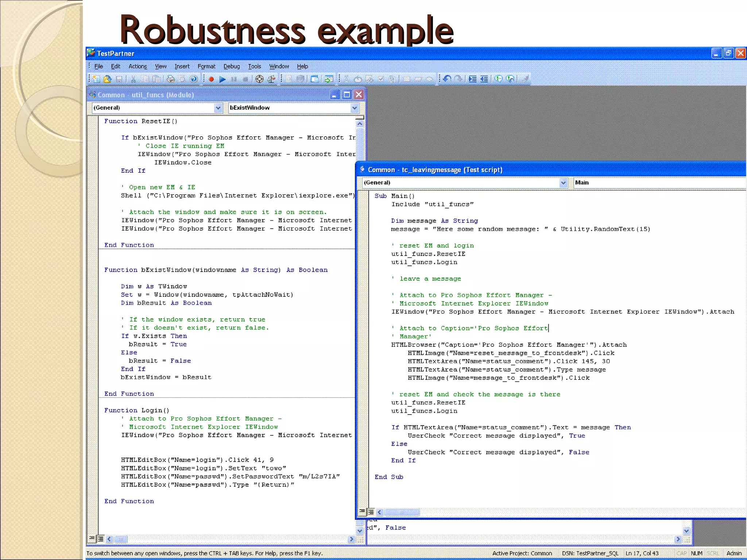This screenshot has width=747, height=560.
Task: Click the Stop playback toolbar button
Action: [245, 79]
